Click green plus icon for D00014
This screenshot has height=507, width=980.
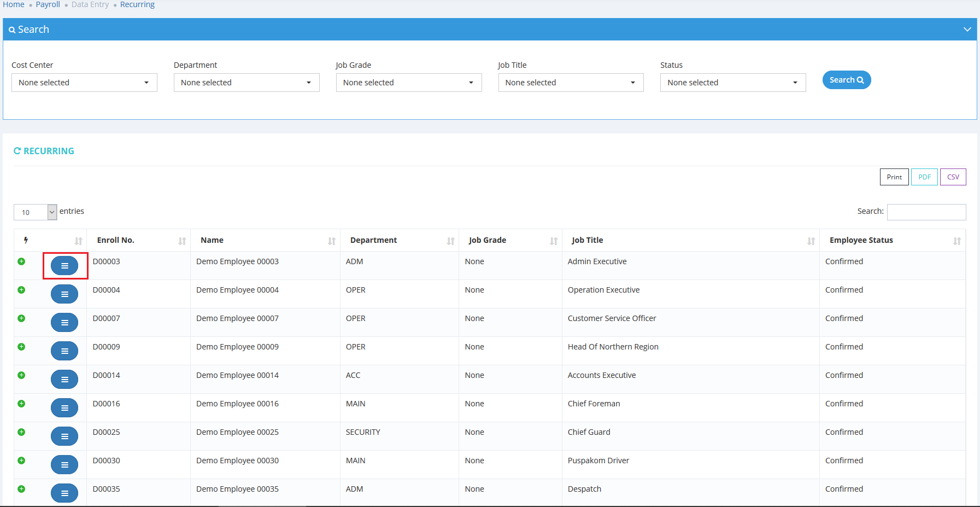point(21,375)
